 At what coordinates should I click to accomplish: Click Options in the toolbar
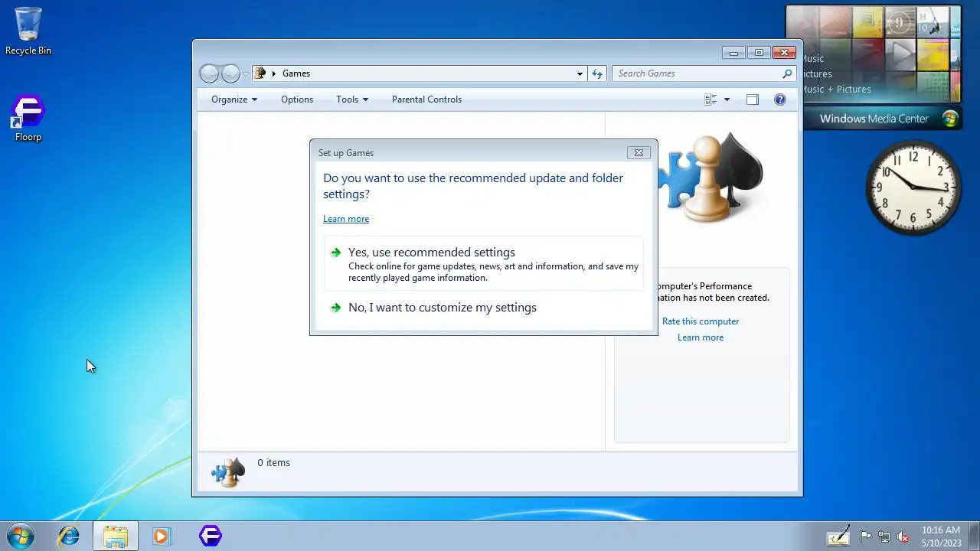(297, 99)
